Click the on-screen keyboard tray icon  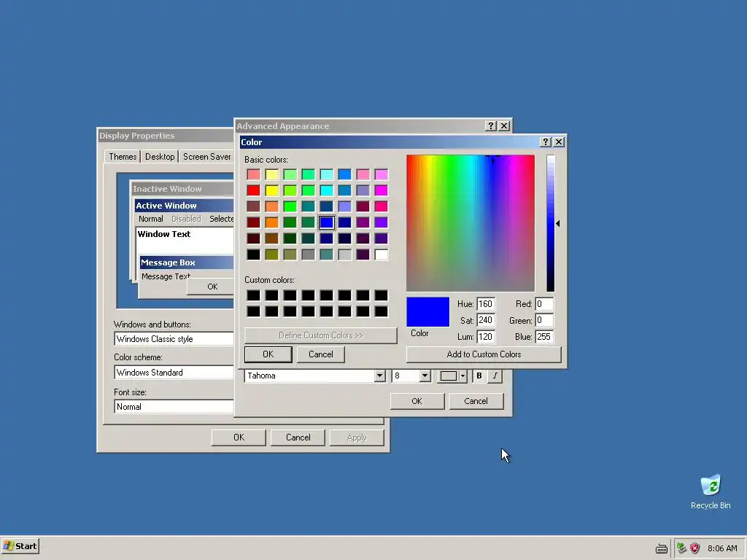tap(661, 548)
